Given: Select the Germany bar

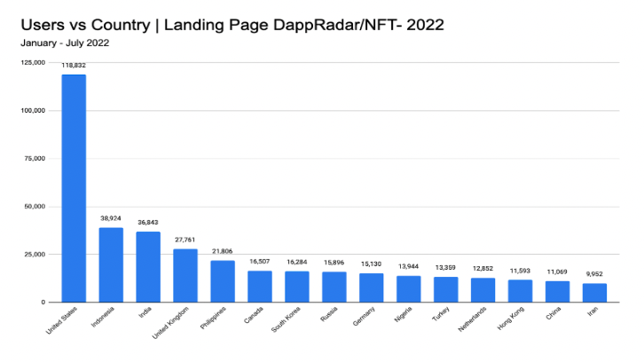Looking at the screenshot, I should pos(372,288).
